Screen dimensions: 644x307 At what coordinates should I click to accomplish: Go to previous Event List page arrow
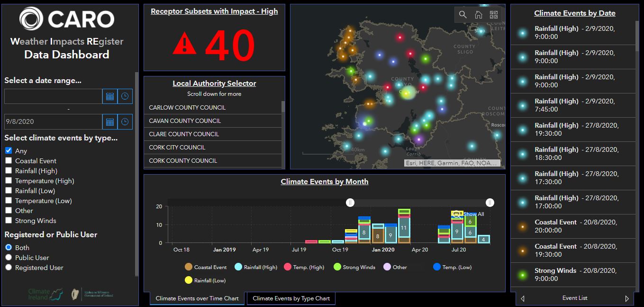pos(523,298)
